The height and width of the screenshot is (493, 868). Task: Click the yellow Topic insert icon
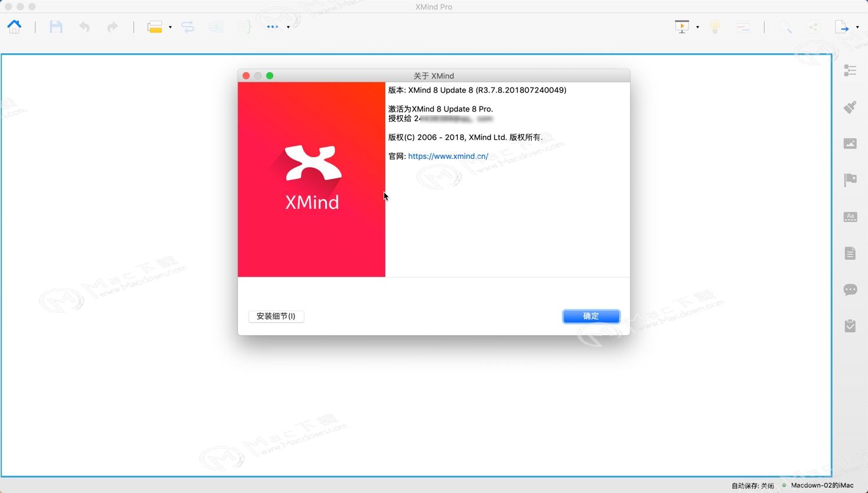(x=155, y=27)
